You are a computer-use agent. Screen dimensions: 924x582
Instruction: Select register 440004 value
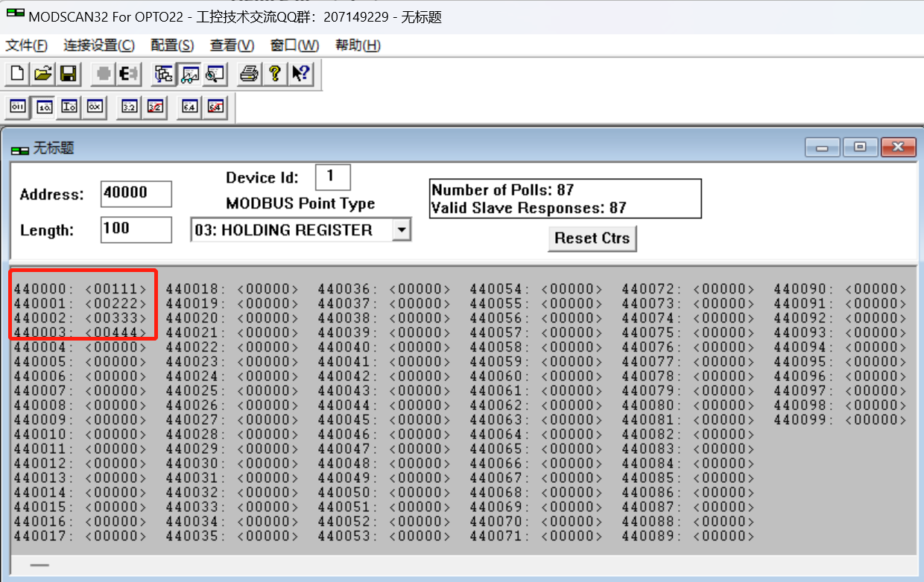coord(116,347)
